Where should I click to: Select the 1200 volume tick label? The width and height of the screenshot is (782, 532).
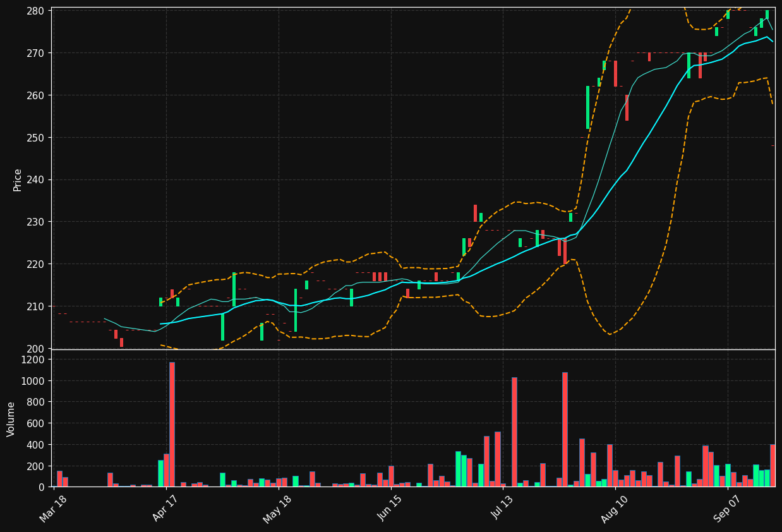click(32, 360)
